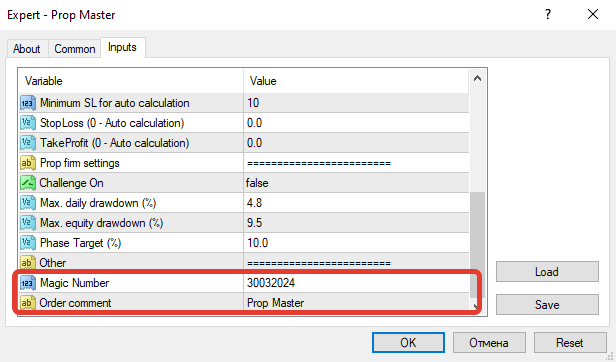Edit the Max. equity drawdown value 9.5

tap(356, 223)
